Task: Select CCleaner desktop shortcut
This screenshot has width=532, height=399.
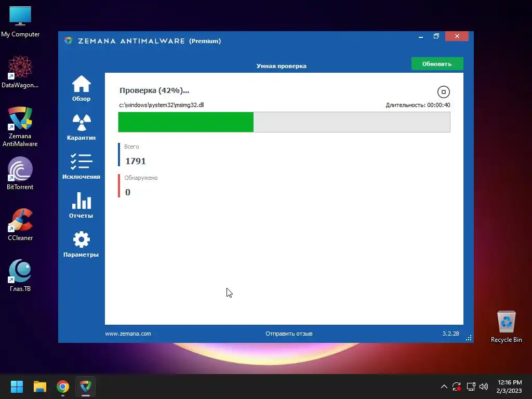Action: 20,224
